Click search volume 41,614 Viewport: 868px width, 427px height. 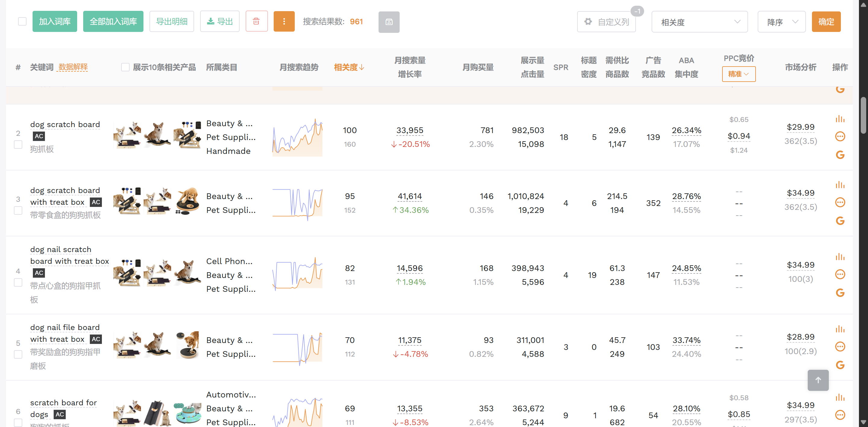(x=410, y=196)
